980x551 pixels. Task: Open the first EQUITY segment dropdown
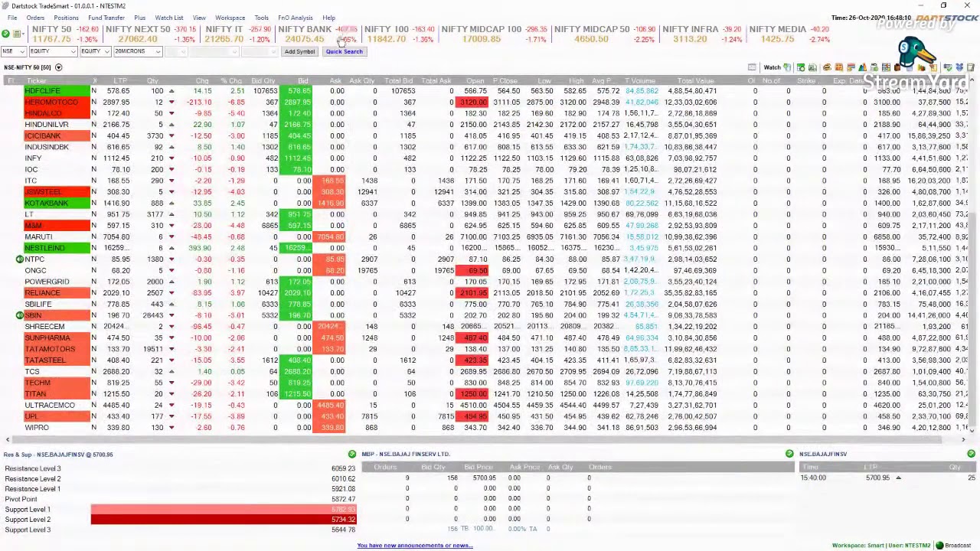[52, 51]
